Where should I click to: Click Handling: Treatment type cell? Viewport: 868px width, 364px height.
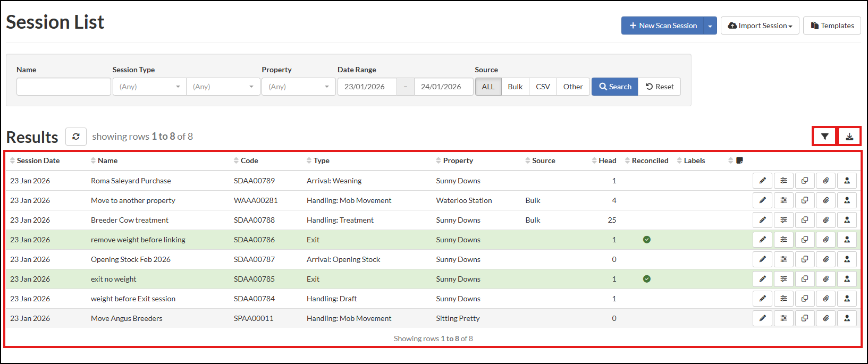click(x=340, y=220)
